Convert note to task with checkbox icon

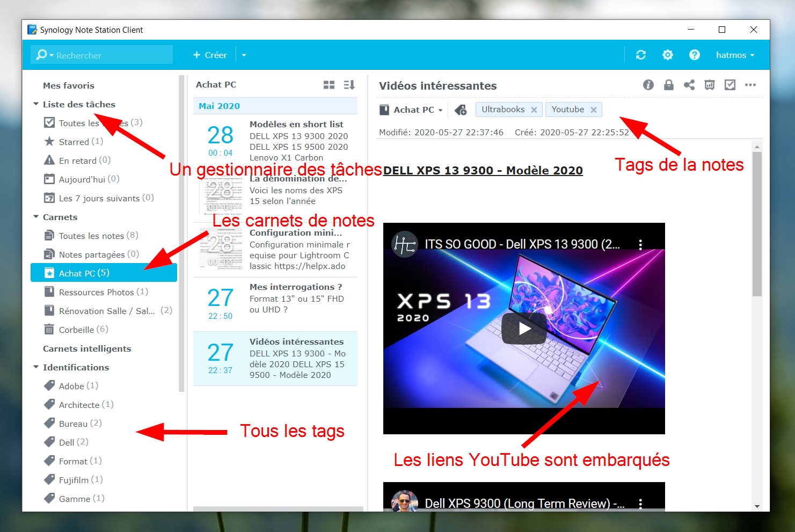[730, 85]
